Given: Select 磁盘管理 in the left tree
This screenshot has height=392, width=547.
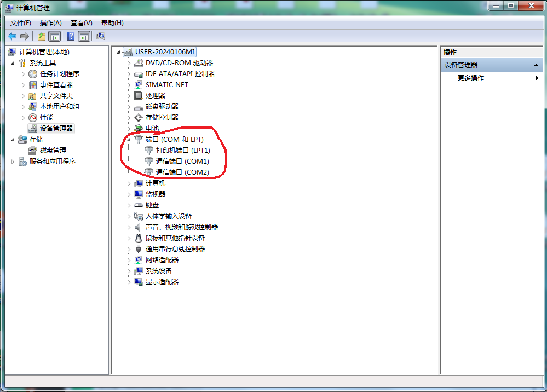Looking at the screenshot, I should coord(53,151).
